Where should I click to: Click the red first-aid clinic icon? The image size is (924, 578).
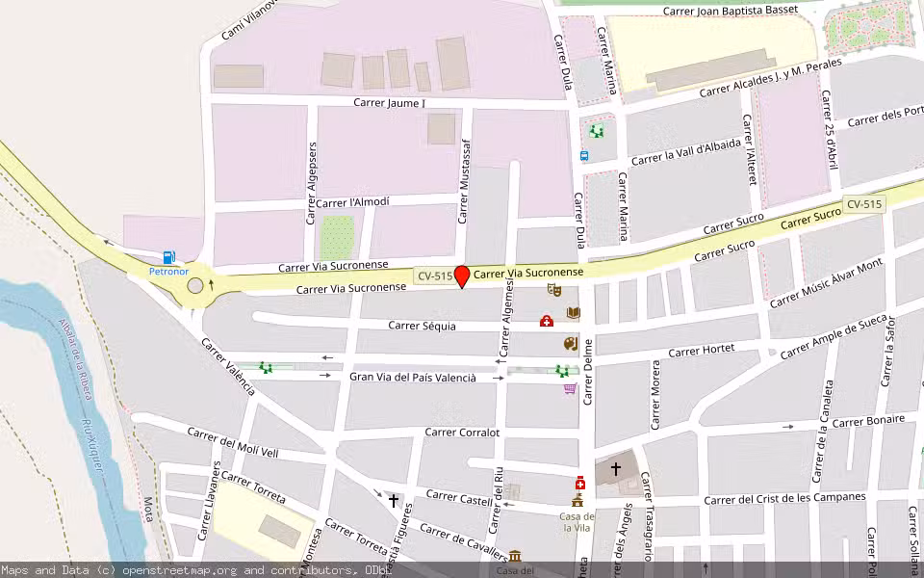(547, 321)
